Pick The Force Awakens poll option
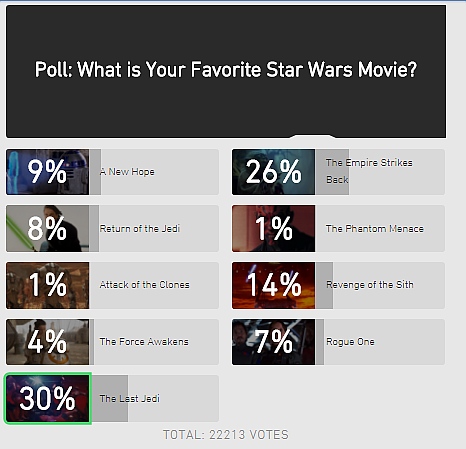 pyautogui.click(x=144, y=342)
